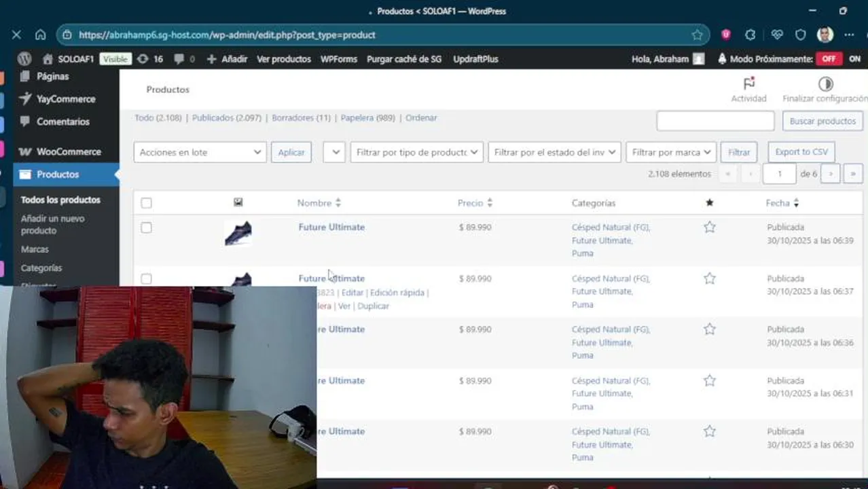
Task: Open WPForms in admin bar
Action: (x=339, y=59)
